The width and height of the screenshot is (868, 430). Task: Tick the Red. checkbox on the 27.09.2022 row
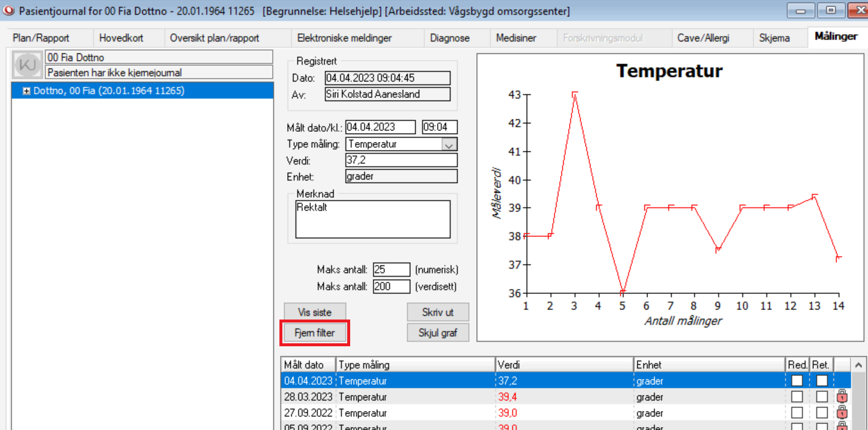(x=797, y=413)
